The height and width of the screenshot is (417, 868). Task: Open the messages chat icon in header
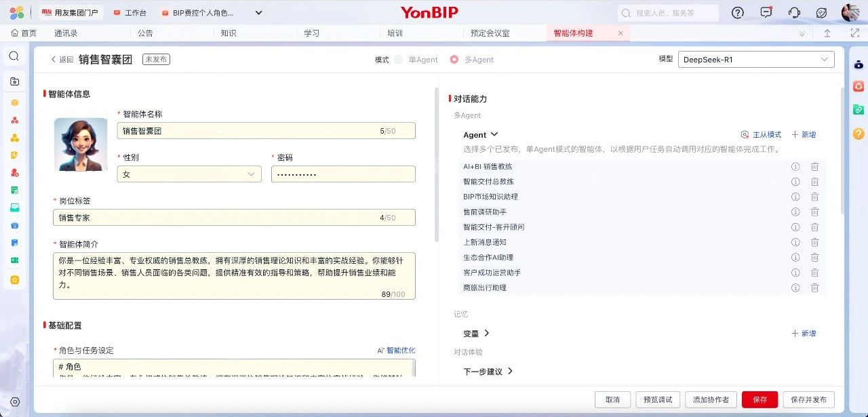766,13
